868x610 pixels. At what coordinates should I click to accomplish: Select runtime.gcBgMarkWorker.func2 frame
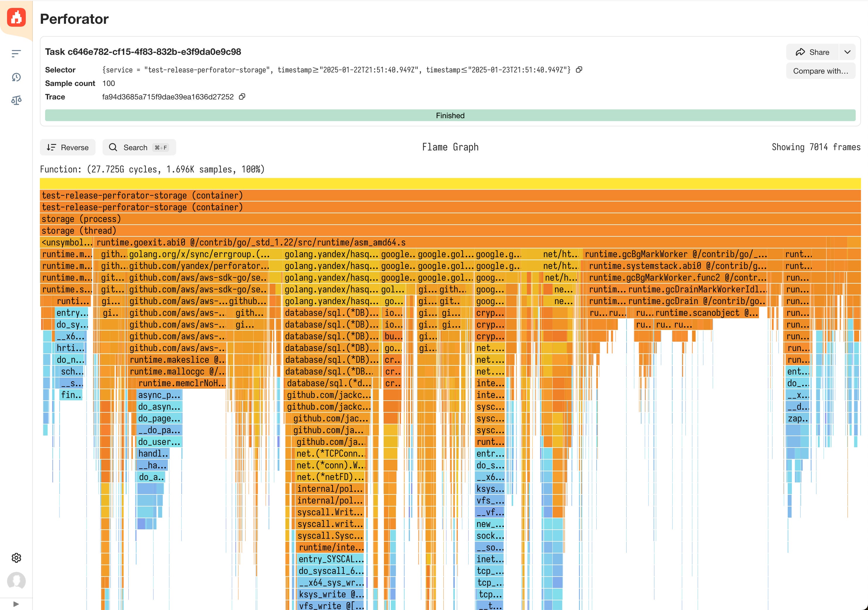[x=678, y=277]
